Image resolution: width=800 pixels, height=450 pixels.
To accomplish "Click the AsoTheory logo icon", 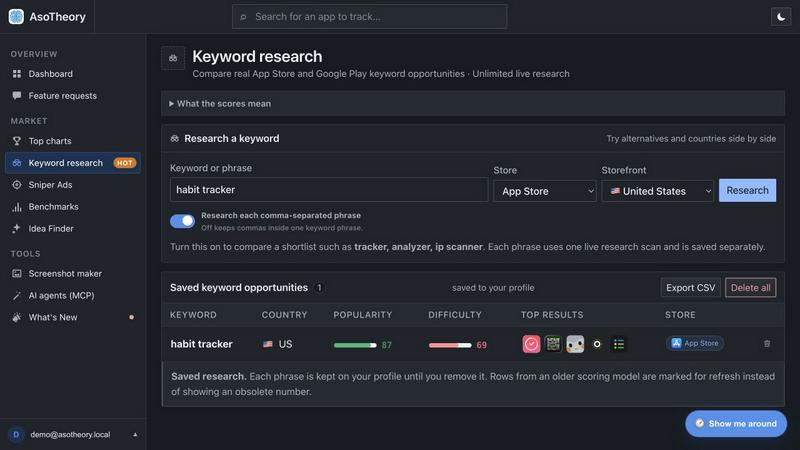I will (x=16, y=16).
